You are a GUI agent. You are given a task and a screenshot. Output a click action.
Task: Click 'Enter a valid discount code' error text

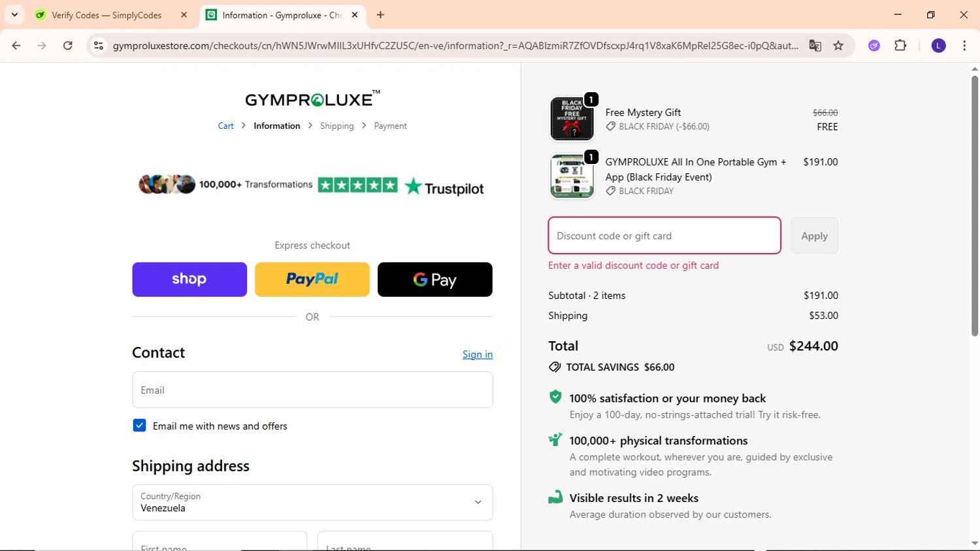pos(633,265)
